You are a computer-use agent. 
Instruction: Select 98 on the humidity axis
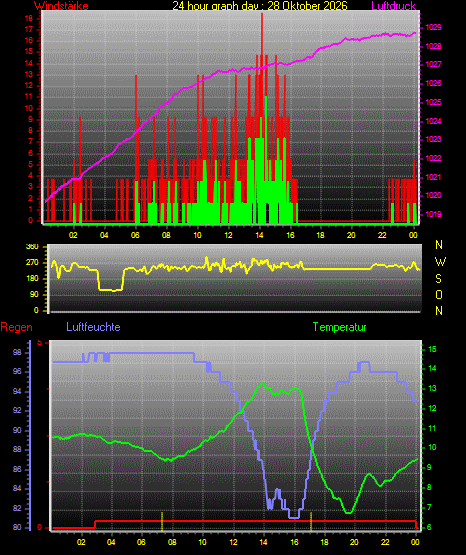17,353
